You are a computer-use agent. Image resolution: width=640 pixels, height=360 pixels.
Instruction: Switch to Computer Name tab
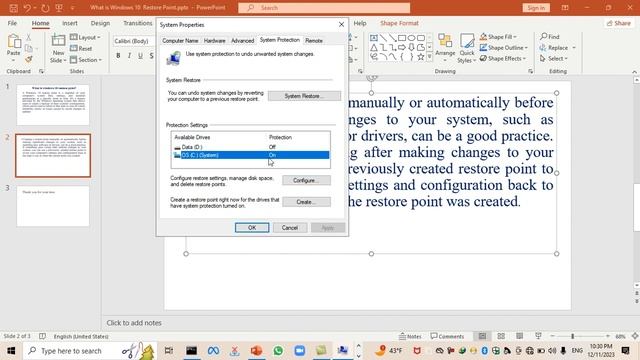coord(180,40)
